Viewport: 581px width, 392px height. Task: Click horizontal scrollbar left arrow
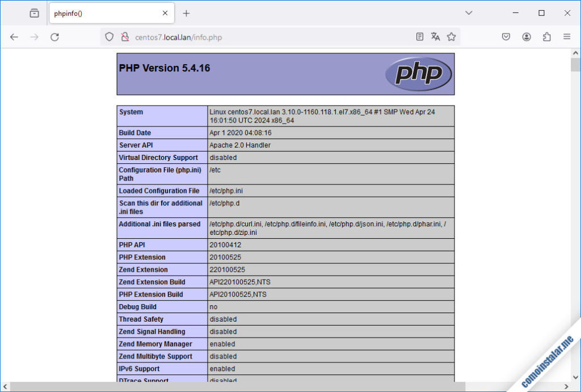click(x=5, y=386)
